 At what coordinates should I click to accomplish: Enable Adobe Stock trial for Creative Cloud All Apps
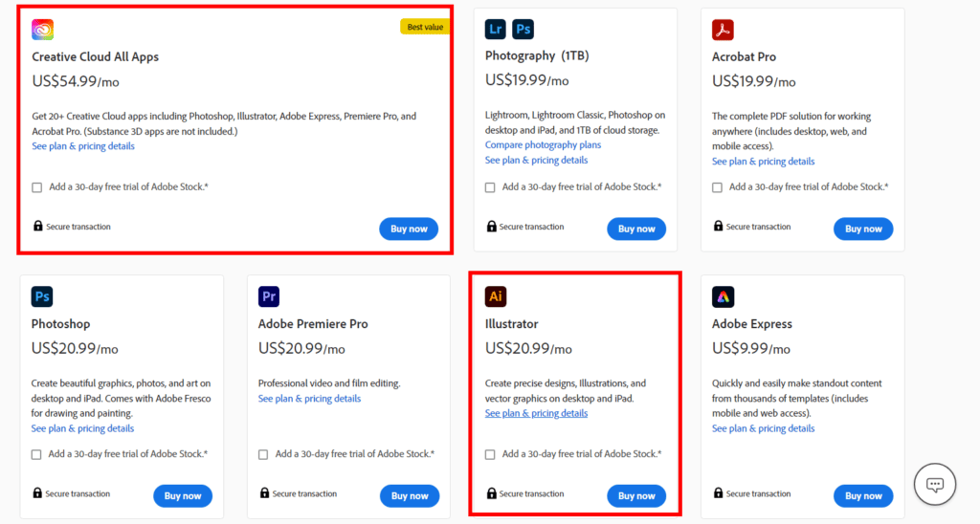point(37,187)
